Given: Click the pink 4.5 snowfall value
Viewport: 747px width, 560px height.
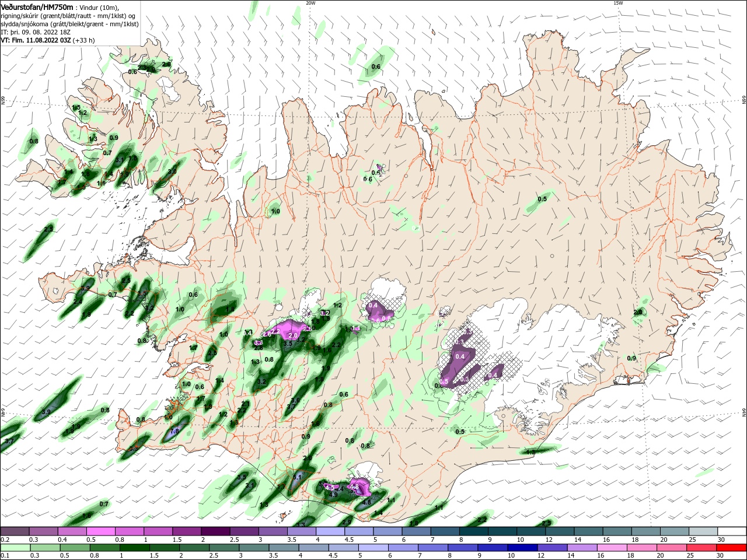Looking at the screenshot, I should [329, 487].
